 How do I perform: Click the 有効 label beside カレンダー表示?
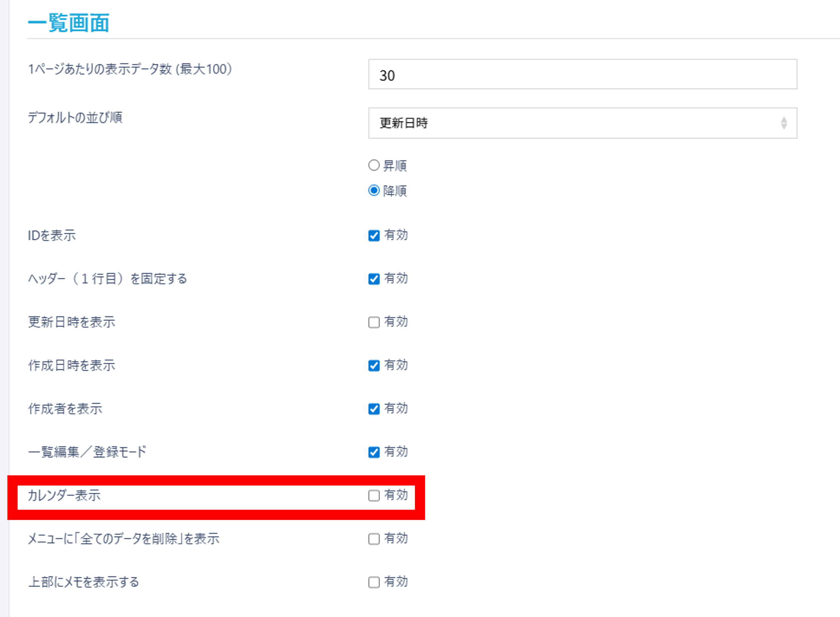coord(396,495)
